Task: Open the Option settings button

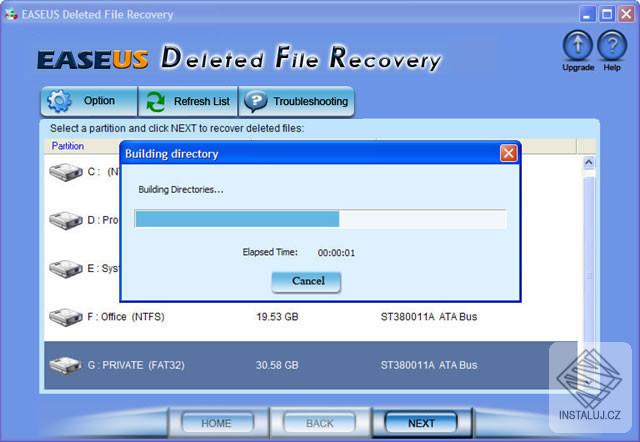Action: click(89, 101)
